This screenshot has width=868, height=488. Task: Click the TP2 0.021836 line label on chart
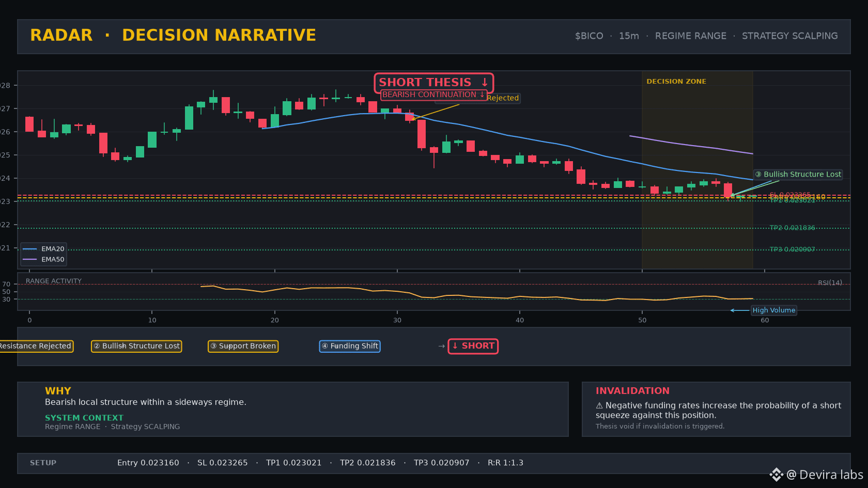point(792,228)
